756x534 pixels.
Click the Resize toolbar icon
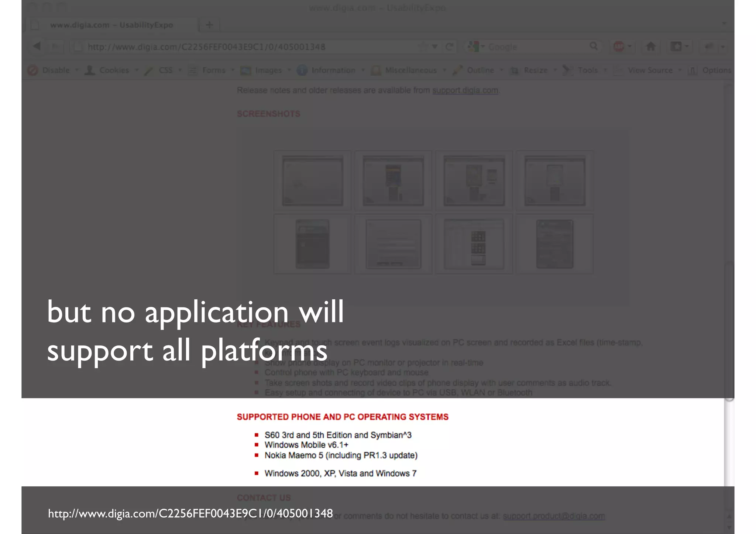(x=514, y=70)
